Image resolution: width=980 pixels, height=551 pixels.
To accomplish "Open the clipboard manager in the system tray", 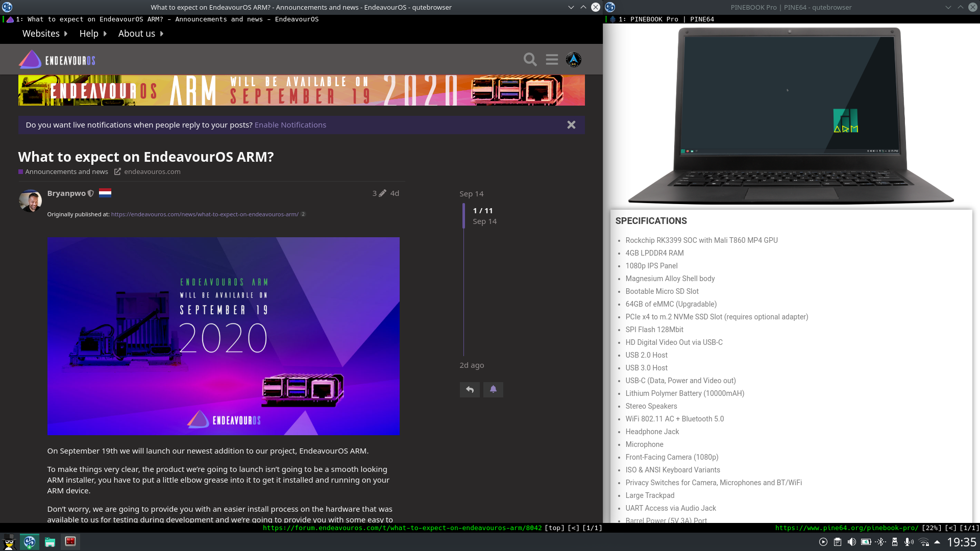I will coord(838,542).
